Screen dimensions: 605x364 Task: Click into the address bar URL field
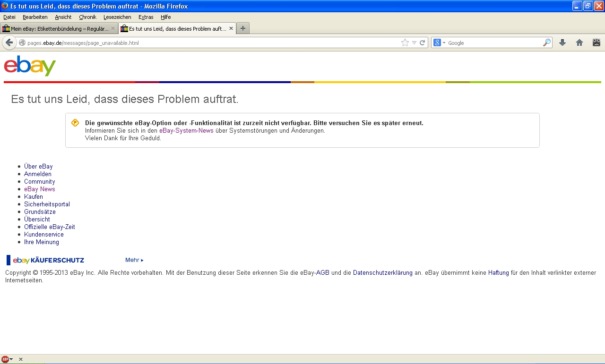point(213,42)
